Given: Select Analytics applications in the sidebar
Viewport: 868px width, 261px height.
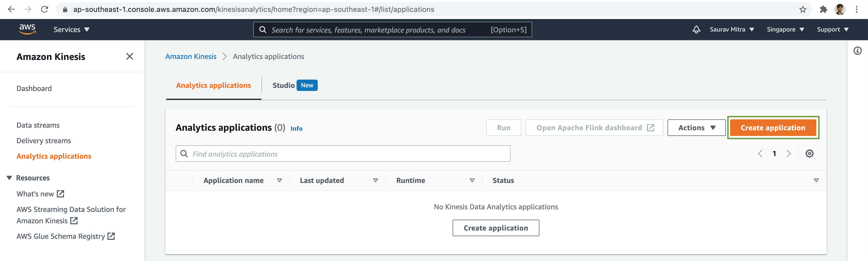Looking at the screenshot, I should [54, 156].
